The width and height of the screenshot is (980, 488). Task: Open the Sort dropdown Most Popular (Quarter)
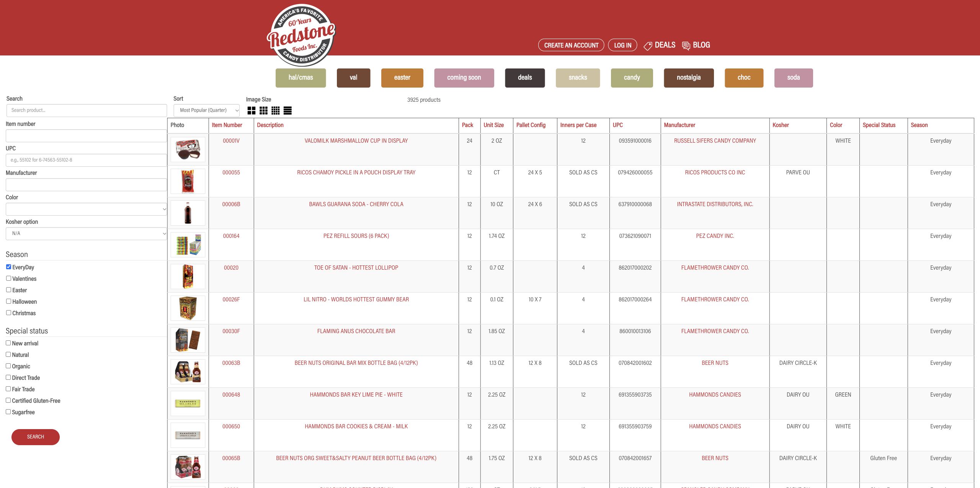click(207, 110)
